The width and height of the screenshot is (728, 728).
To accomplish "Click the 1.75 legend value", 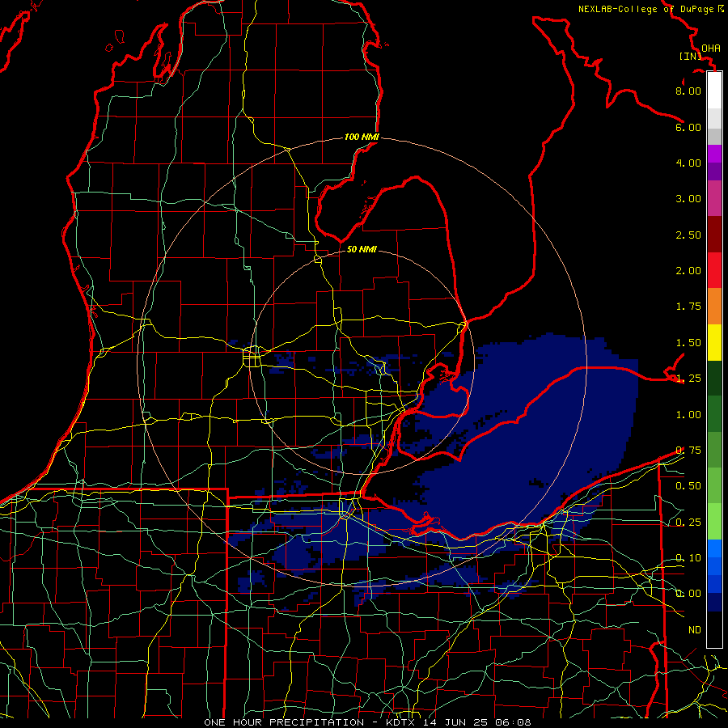I will pyautogui.click(x=688, y=307).
